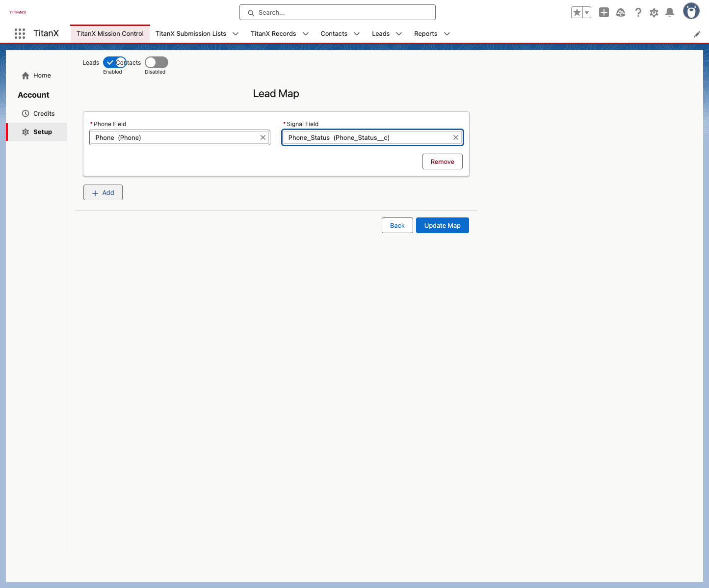Open the Reports tab

tap(425, 34)
